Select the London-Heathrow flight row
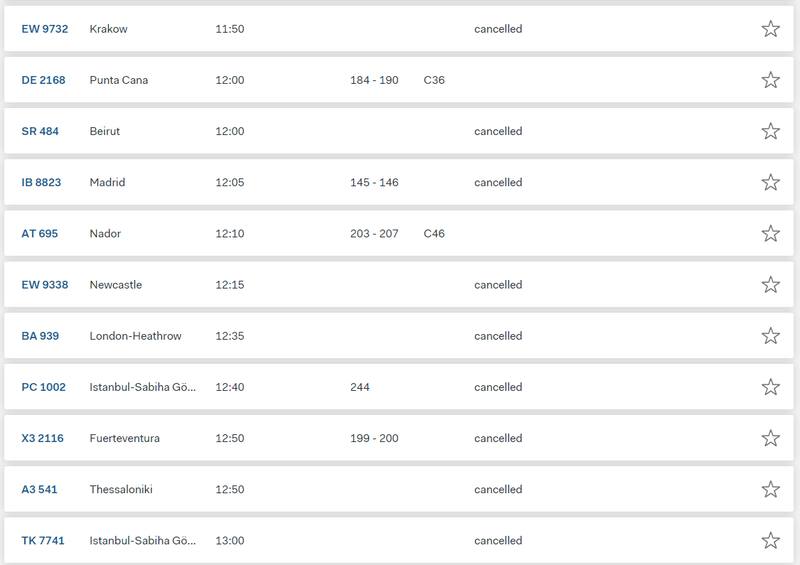Screen dimensions: 800x565 tap(136, 336)
